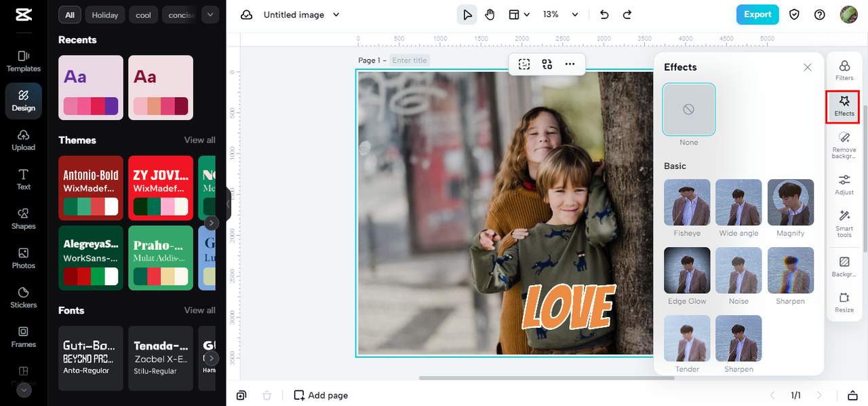Open the Background tool
This screenshot has height=406, width=868.
(844, 267)
